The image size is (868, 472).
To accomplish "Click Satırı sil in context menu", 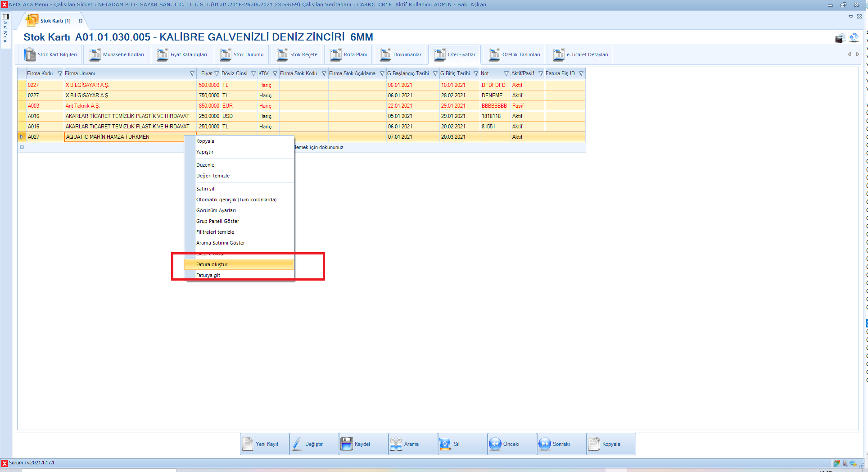I will (x=205, y=189).
